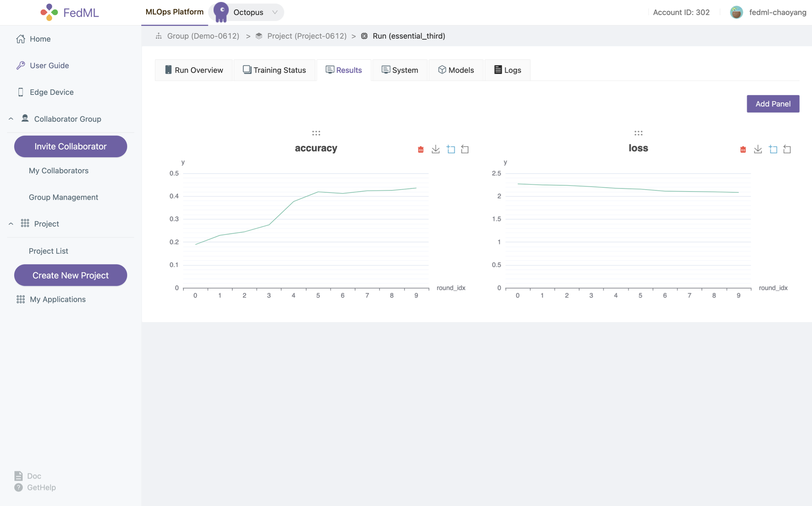Click the Create New Project button
812x506 pixels.
pyautogui.click(x=70, y=275)
